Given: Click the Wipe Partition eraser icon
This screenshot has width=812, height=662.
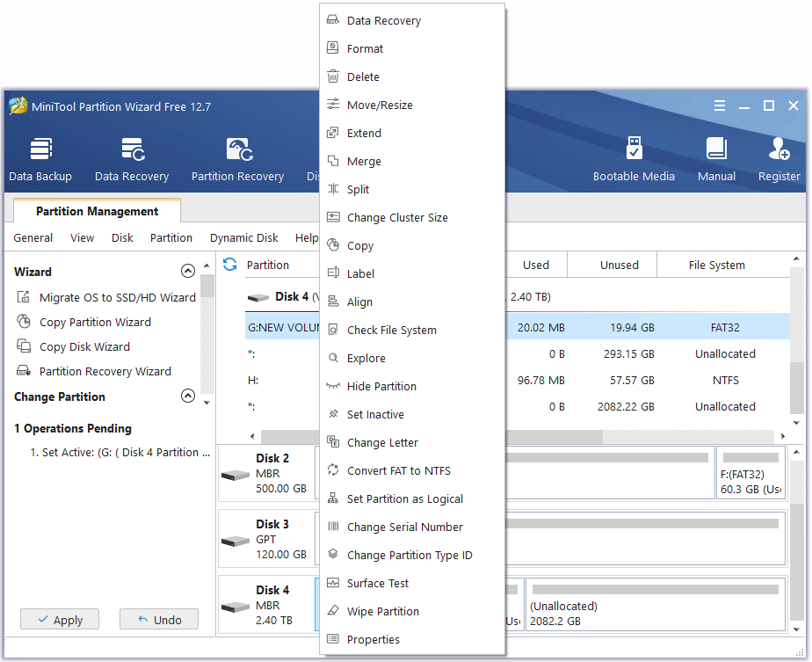Looking at the screenshot, I should (333, 611).
